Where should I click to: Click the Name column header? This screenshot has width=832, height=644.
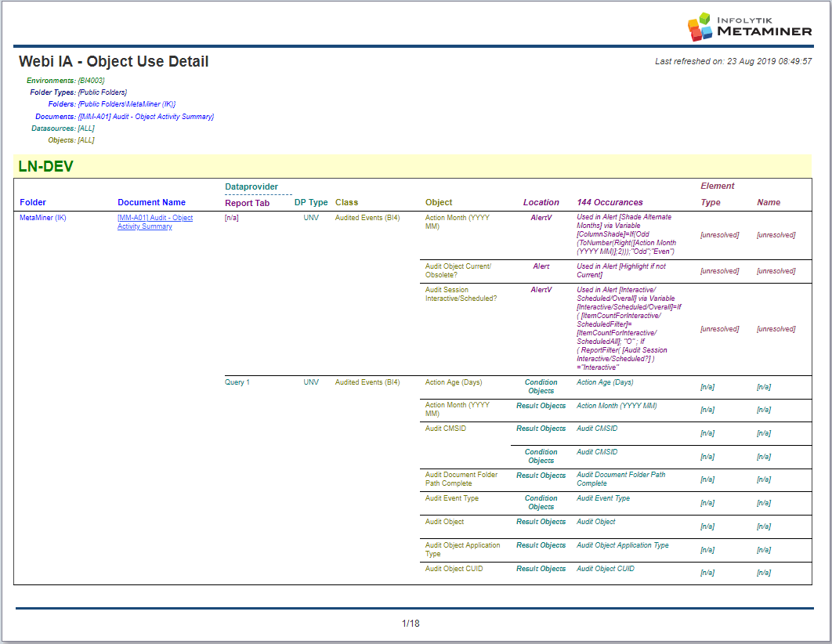click(769, 202)
